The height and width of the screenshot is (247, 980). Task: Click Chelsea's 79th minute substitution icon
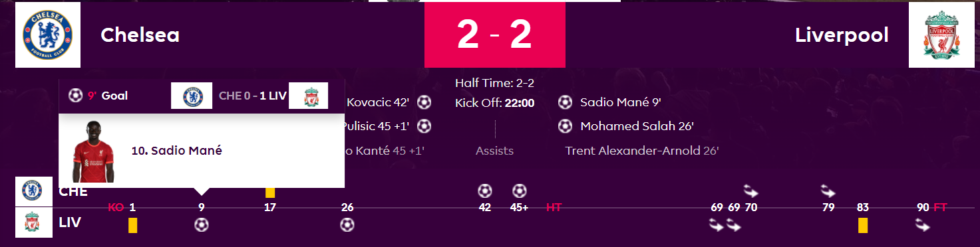click(828, 191)
